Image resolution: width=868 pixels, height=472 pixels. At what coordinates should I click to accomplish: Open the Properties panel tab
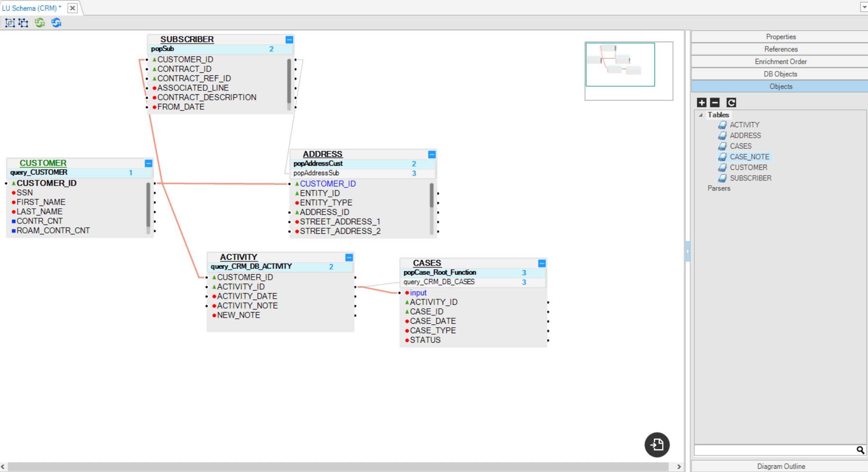(x=780, y=37)
